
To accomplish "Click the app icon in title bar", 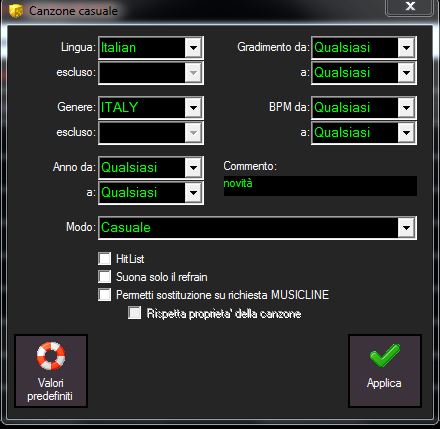I will 16,11.
